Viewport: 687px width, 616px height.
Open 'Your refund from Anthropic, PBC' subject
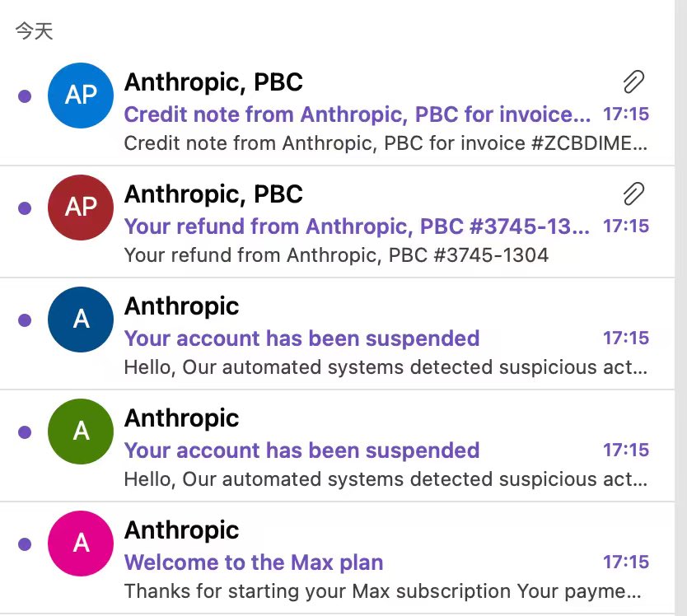[356, 226]
